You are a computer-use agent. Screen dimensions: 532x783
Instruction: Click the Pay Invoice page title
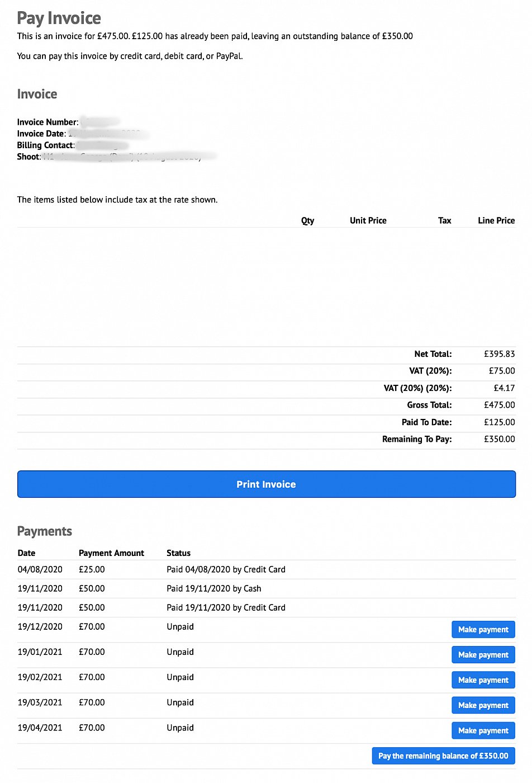pos(59,18)
